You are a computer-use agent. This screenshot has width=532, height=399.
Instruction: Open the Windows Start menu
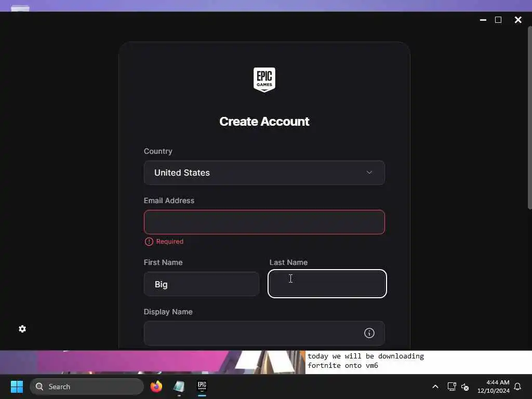point(17,387)
